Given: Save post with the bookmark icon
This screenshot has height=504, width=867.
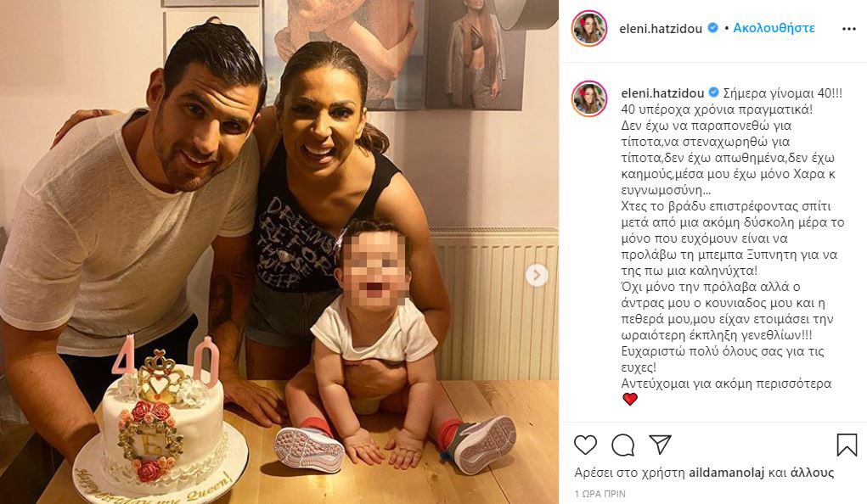Looking at the screenshot, I should pos(847,445).
